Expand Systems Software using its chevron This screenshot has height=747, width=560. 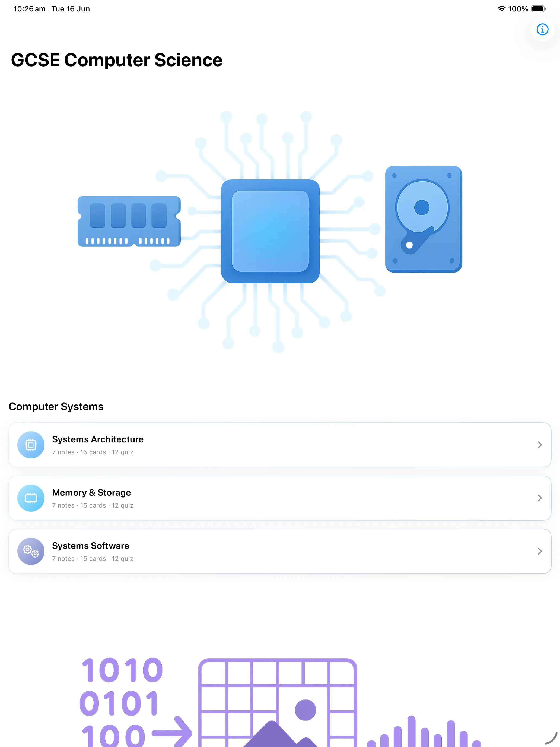tap(539, 551)
